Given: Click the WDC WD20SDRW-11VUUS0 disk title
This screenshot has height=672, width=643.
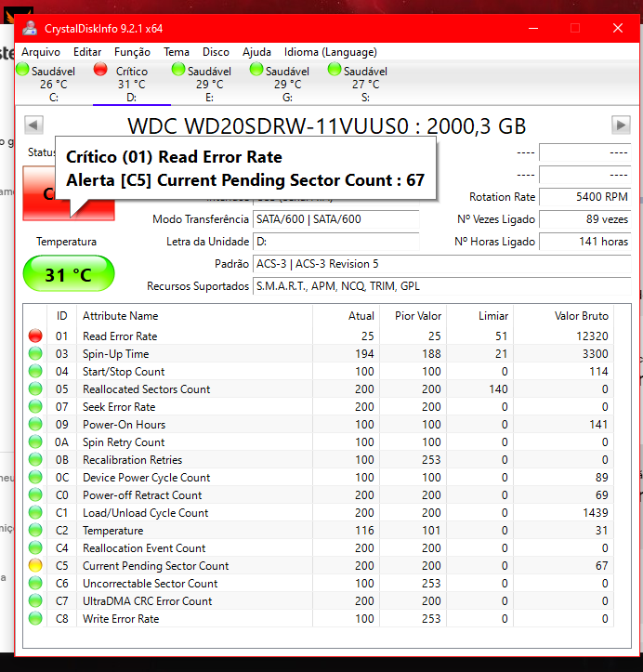Looking at the screenshot, I should click(x=326, y=126).
